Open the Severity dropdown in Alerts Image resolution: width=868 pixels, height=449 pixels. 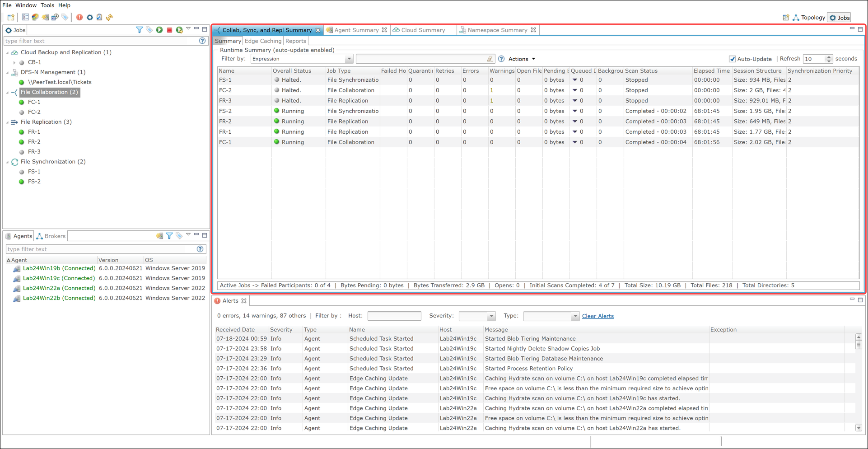477,316
